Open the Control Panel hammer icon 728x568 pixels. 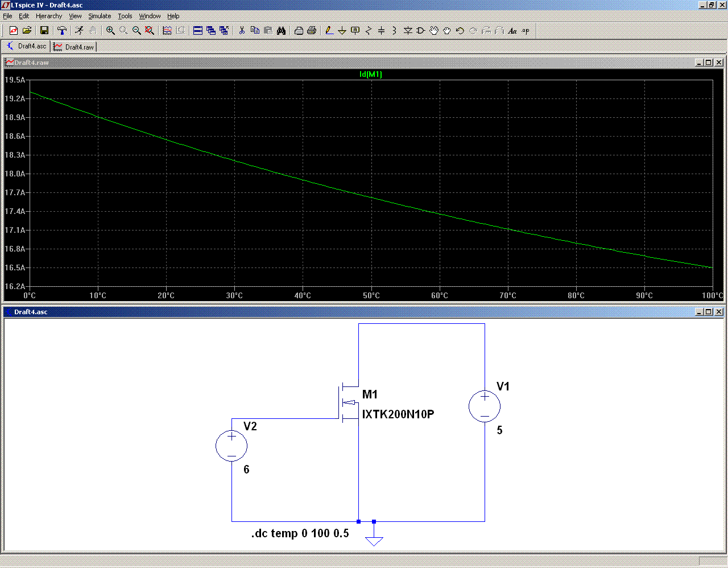[62, 31]
